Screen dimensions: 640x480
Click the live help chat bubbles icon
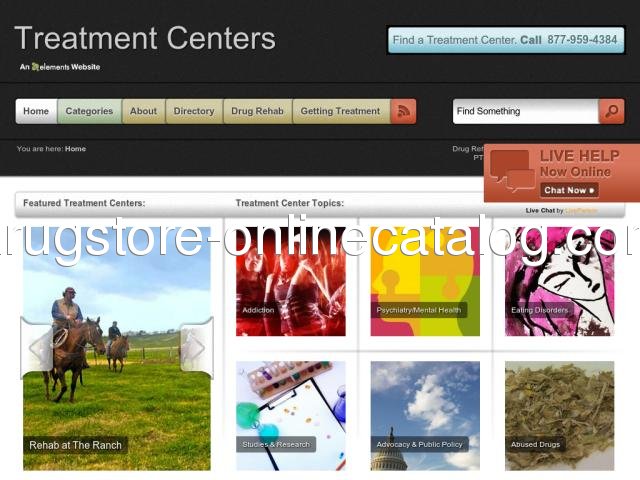pyautogui.click(x=513, y=171)
